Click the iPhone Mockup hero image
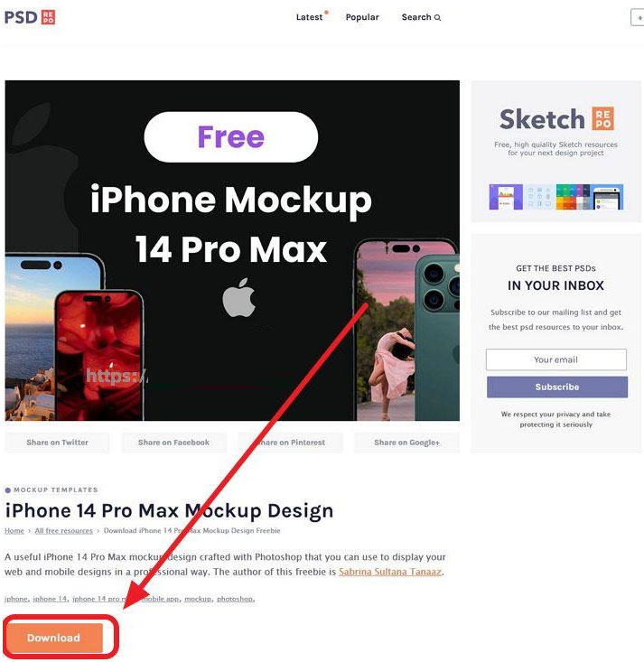Viewport: 644px width, 662px height. [232, 250]
